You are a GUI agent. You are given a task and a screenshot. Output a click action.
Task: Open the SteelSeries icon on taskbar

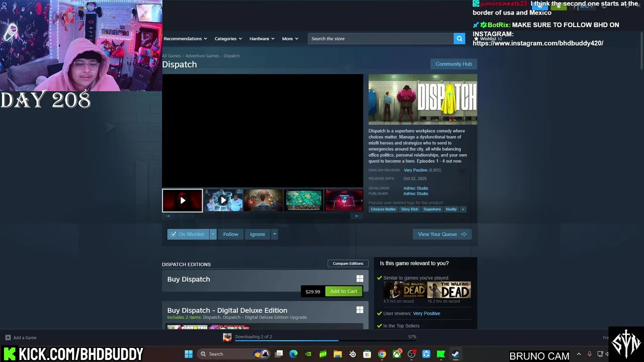[353, 354]
